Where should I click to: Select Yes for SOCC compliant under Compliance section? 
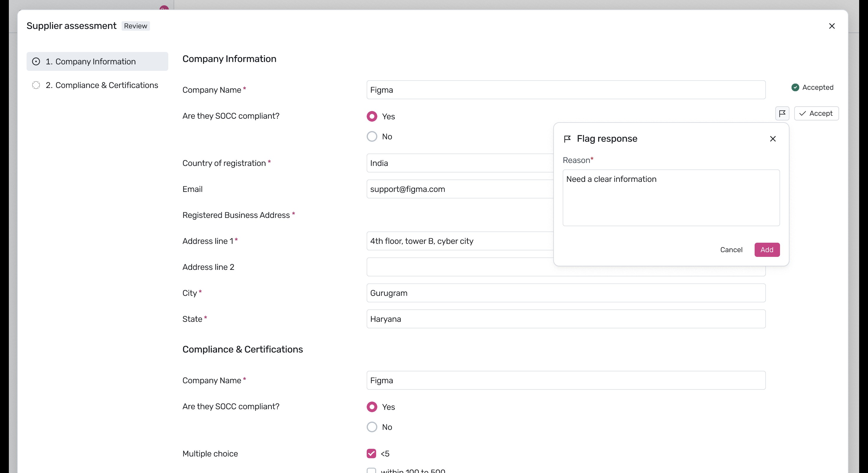(372, 407)
